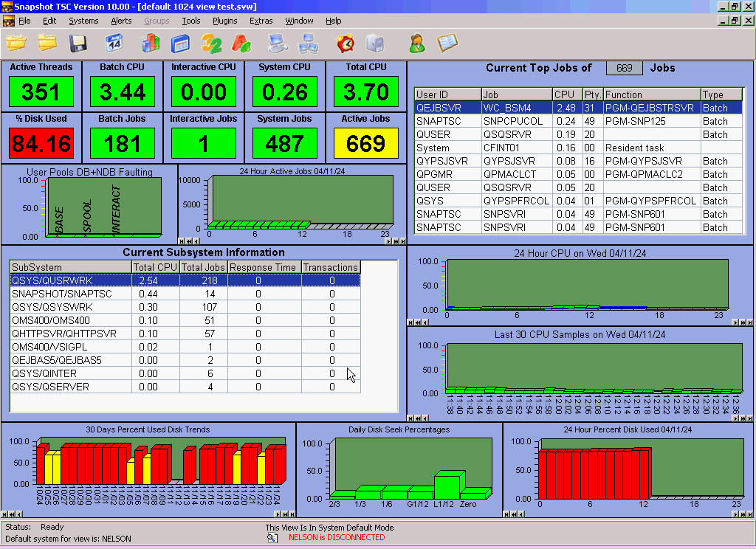
Task: Open the Aug 14 calendar toolbar icon
Action: pos(114,44)
